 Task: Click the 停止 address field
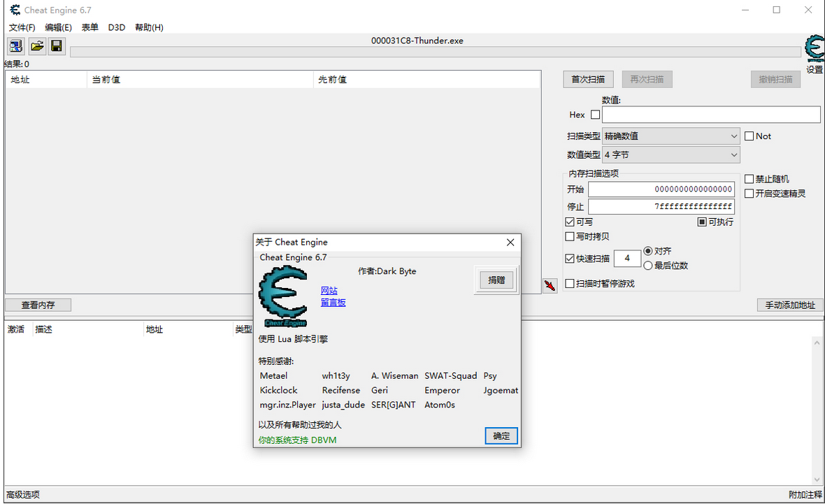click(661, 206)
